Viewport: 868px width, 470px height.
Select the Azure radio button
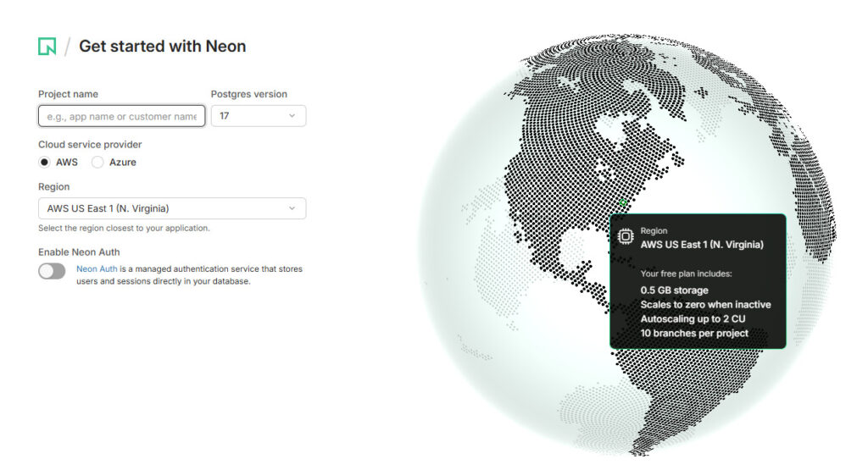97,162
